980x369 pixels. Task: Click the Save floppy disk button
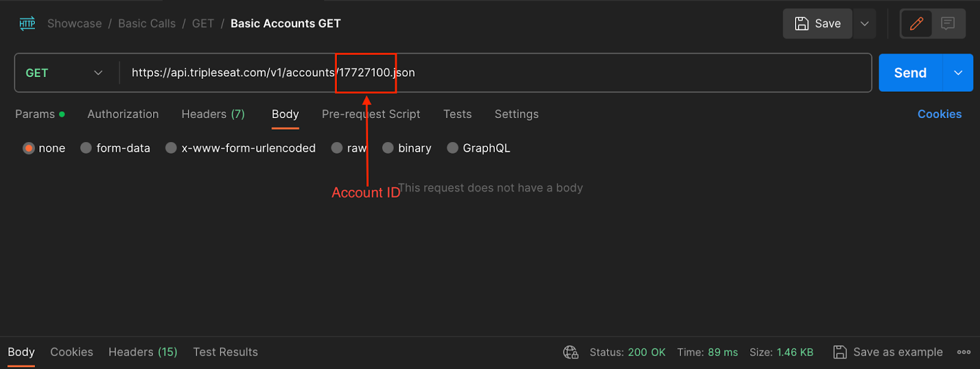coord(817,24)
